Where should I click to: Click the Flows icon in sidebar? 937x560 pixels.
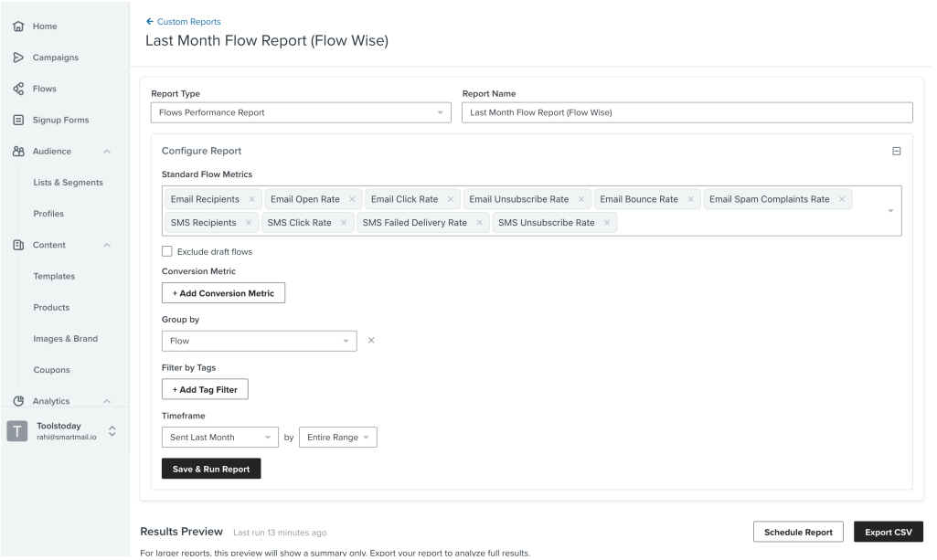point(18,89)
